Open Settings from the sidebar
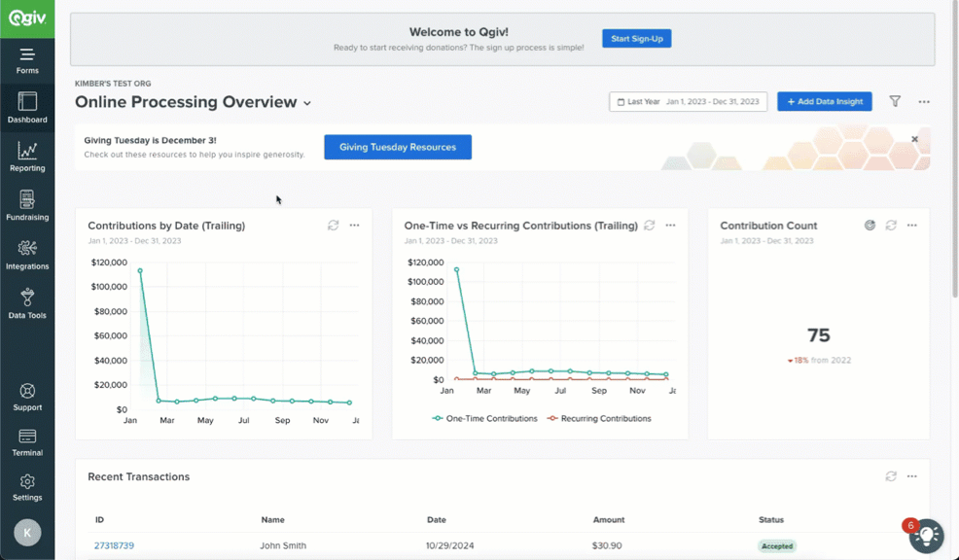 (x=27, y=488)
